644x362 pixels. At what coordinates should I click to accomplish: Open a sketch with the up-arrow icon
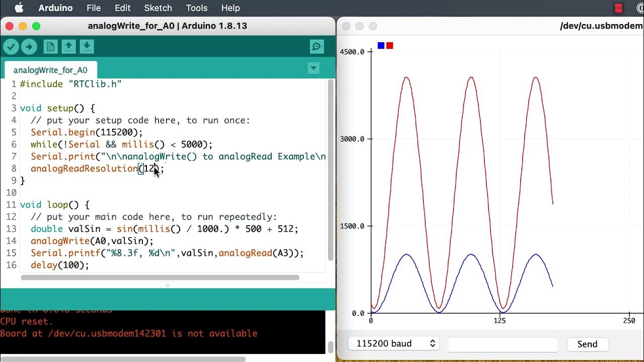pos(68,47)
